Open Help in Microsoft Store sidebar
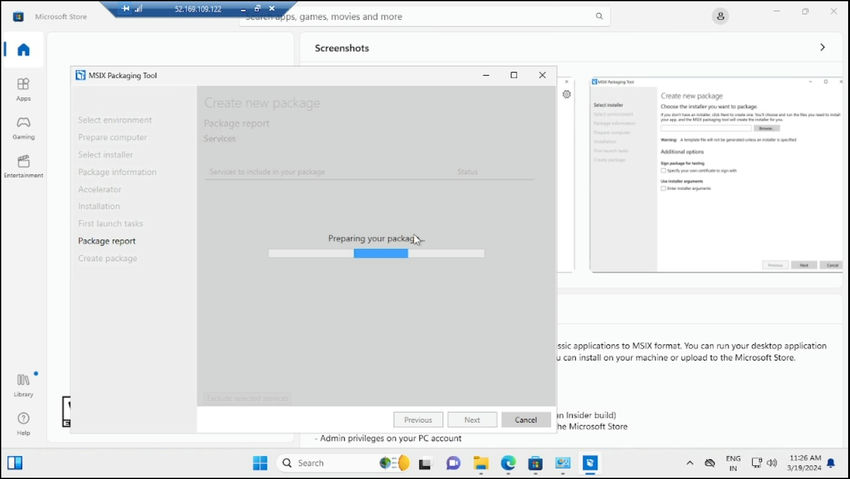850x479 pixels. pos(23,424)
